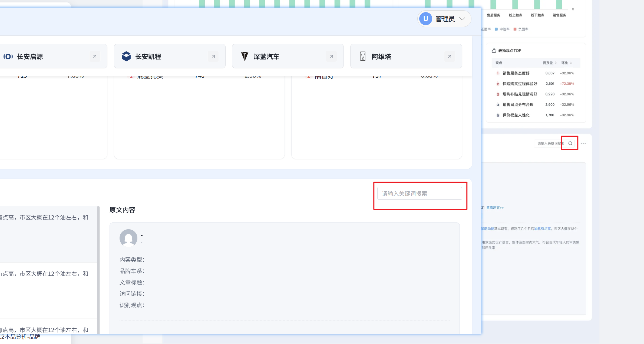The width and height of the screenshot is (644, 344).
Task: Open the three-dot more menu in background panel
Action: click(x=583, y=143)
